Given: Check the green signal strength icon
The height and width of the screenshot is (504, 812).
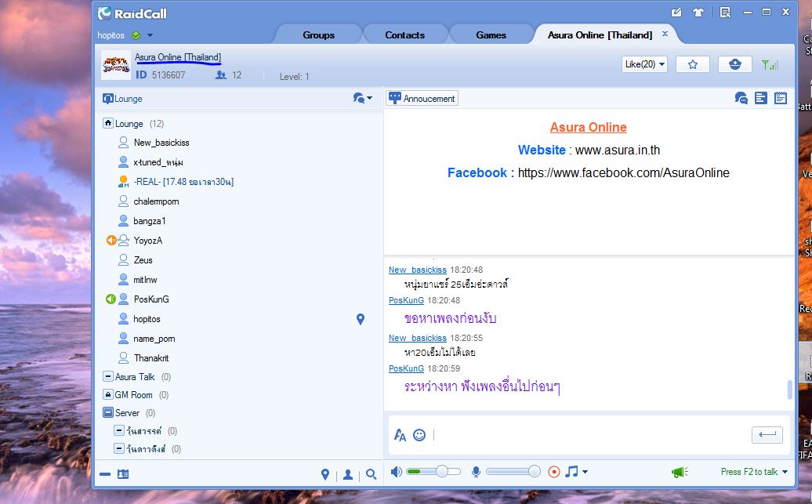Looking at the screenshot, I should tap(770, 65).
